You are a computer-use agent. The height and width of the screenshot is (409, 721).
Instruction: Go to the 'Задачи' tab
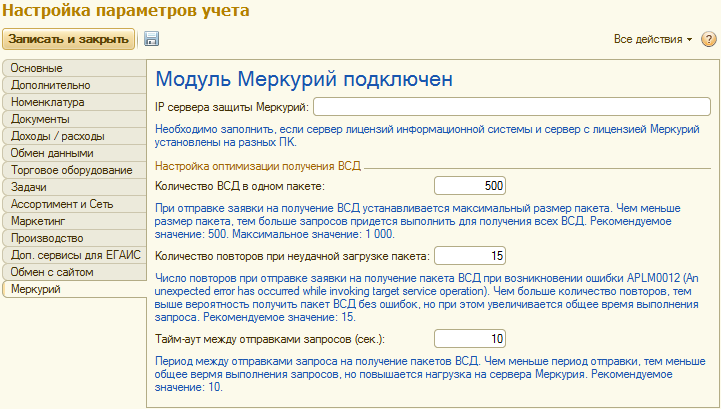pyautogui.click(x=74, y=187)
